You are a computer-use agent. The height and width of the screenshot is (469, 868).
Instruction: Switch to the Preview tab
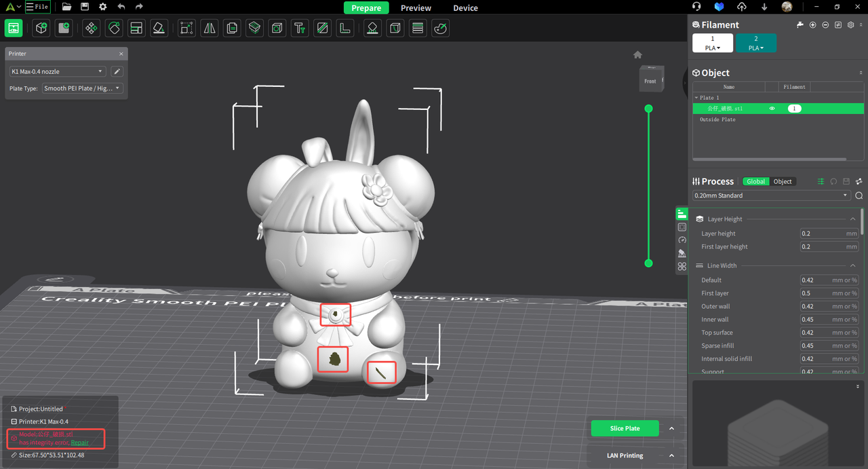pyautogui.click(x=416, y=8)
